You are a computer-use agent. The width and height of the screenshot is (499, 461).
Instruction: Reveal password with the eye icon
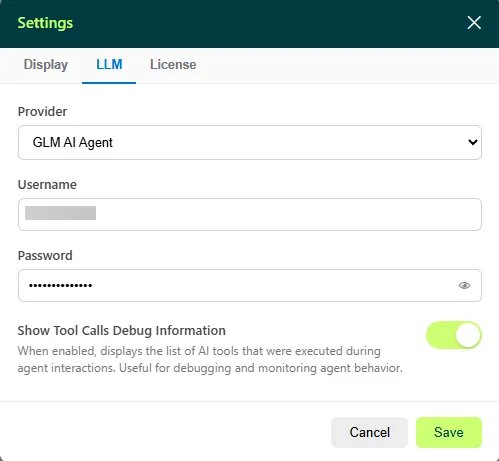(x=464, y=285)
